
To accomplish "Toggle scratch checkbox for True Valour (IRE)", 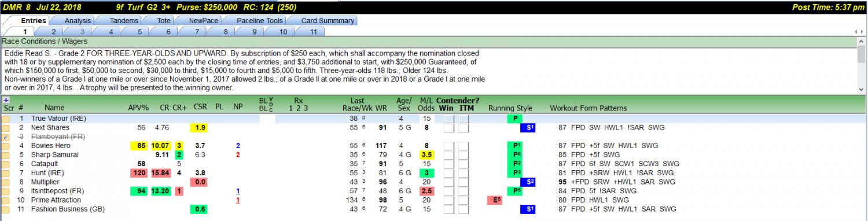I will 6,119.
